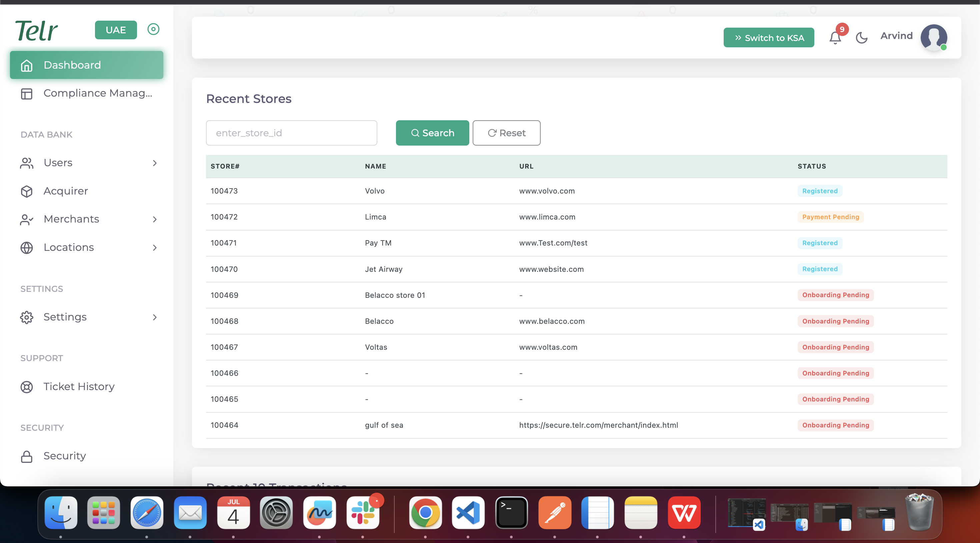Open the Arvind profile avatar
The height and width of the screenshot is (543, 980).
934,37
